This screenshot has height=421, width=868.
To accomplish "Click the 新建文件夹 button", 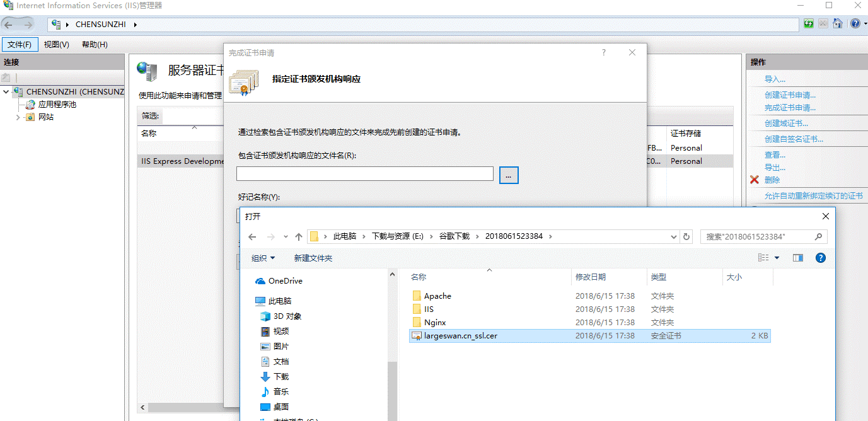I will (x=313, y=258).
